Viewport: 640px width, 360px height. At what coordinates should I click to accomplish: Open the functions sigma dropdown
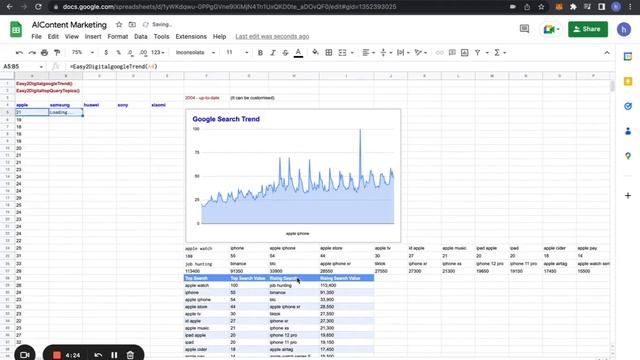pos(500,53)
